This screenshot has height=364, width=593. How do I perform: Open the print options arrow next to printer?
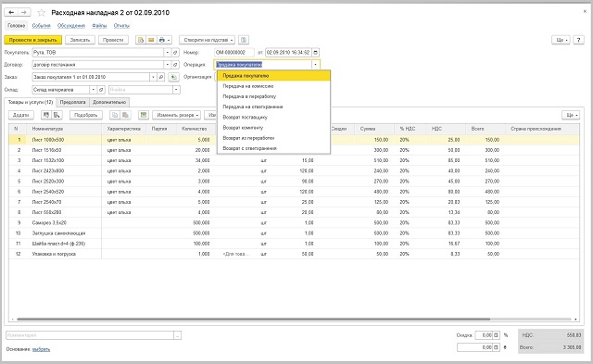pyautogui.click(x=169, y=40)
